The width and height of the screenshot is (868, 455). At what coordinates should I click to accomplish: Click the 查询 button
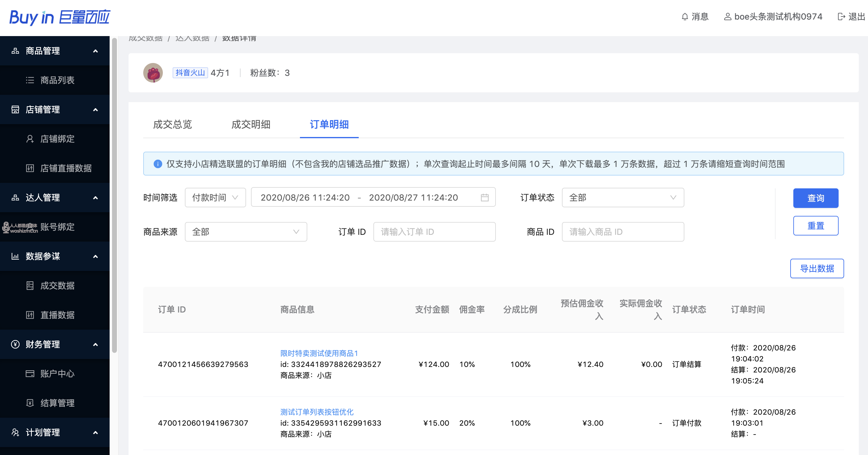tap(816, 198)
